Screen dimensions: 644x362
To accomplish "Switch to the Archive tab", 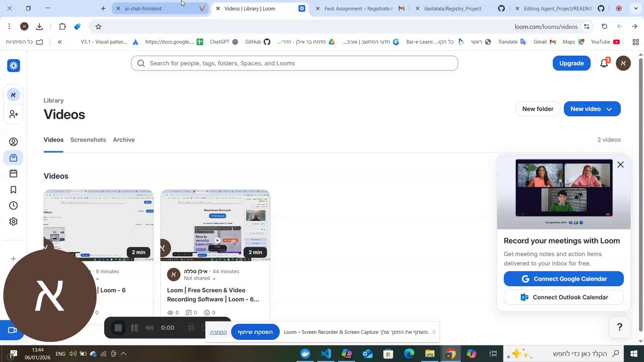I will [x=124, y=140].
